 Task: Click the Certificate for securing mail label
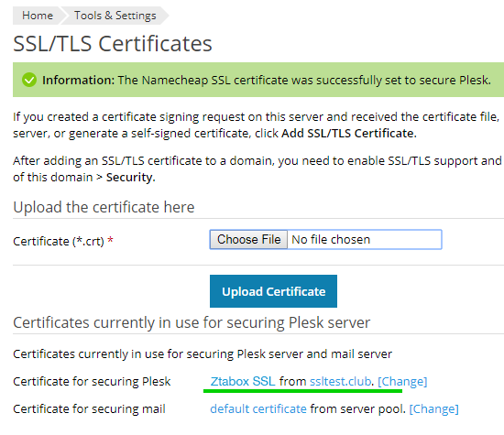point(89,409)
